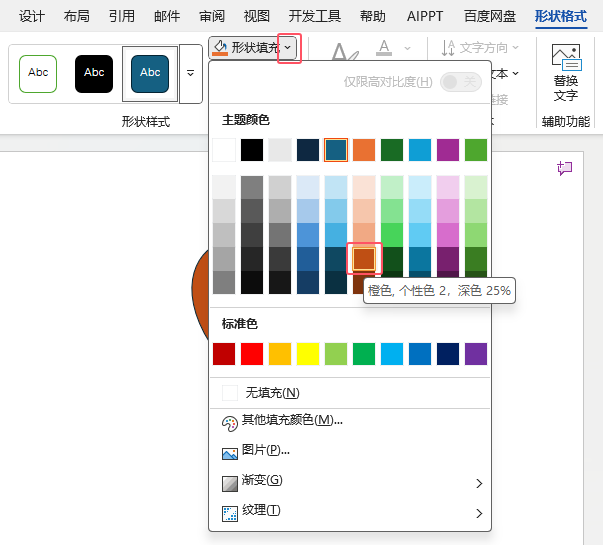The width and height of the screenshot is (603, 545).
Task: Click the picture icon beside 图片
Action: point(230,454)
